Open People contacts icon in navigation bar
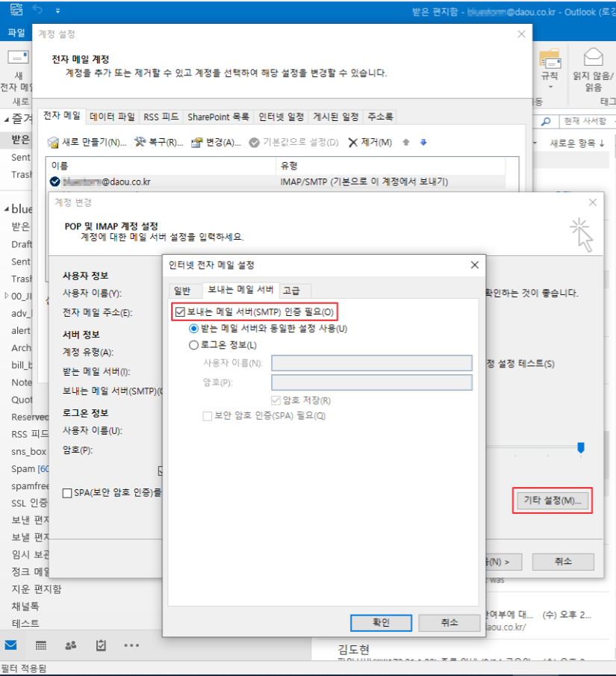The height and width of the screenshot is (676, 616). tap(71, 645)
